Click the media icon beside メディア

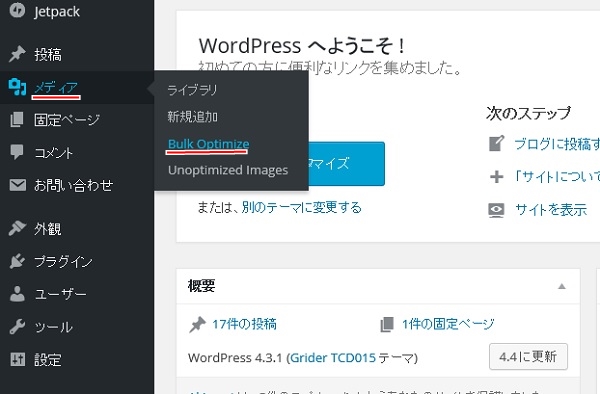17,87
